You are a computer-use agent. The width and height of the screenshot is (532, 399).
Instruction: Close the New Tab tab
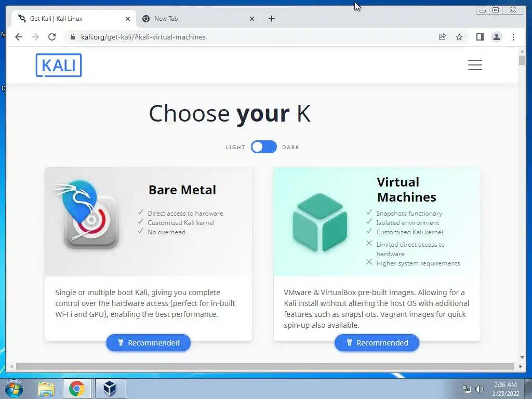click(252, 19)
